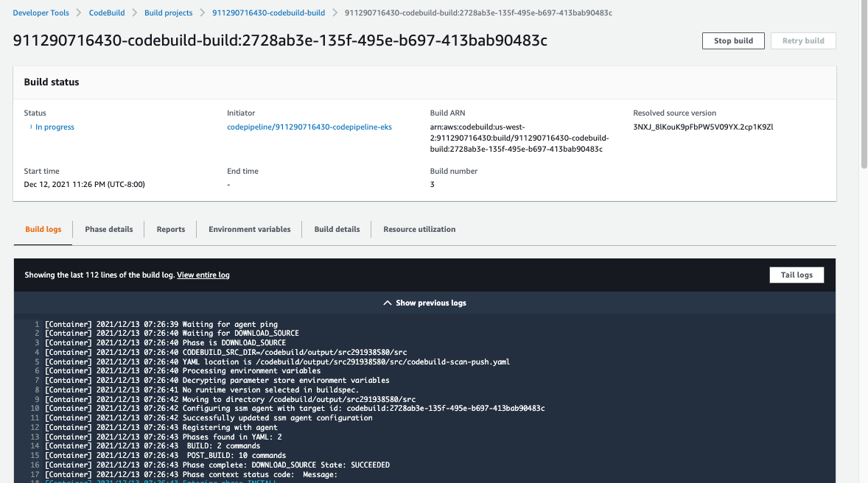868x483 pixels.
Task: Open the Build details tab
Action: coord(337,229)
